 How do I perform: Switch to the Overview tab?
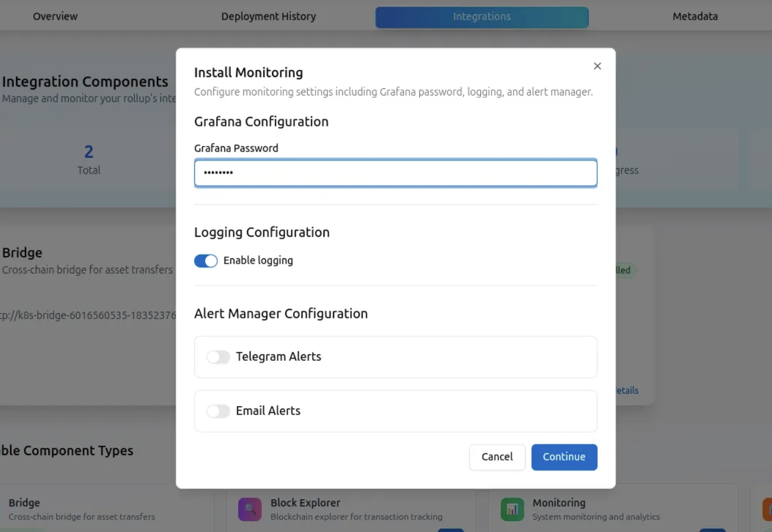(x=55, y=17)
